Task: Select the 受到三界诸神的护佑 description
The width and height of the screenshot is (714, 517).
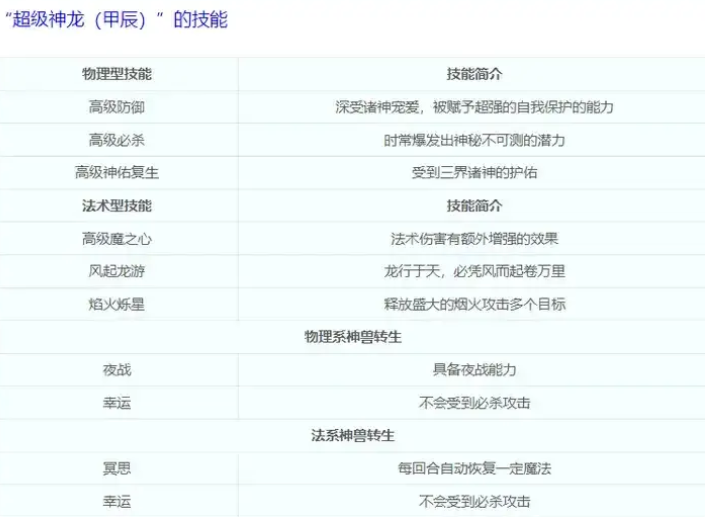Action: pos(474,172)
